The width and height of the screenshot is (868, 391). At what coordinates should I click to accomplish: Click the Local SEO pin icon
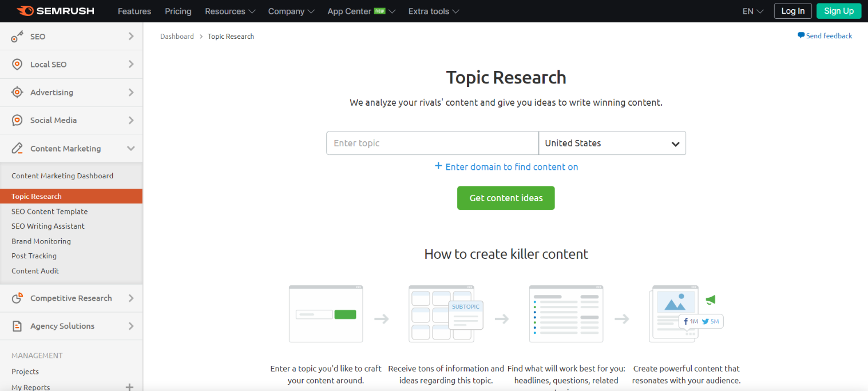tap(17, 65)
